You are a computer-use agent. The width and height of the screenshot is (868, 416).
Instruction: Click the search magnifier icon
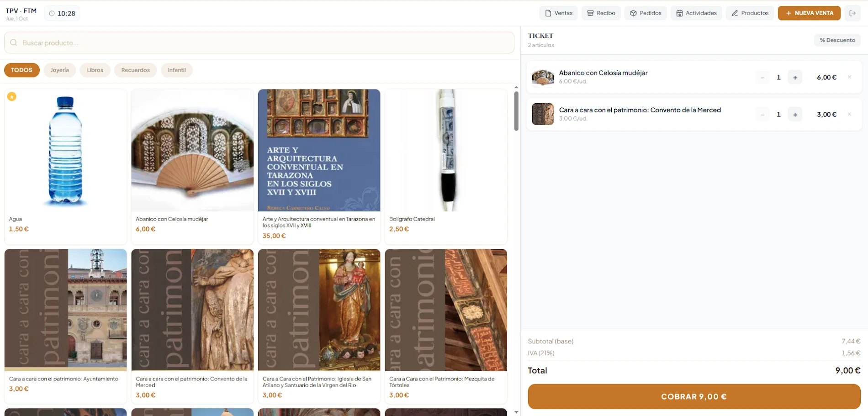14,42
